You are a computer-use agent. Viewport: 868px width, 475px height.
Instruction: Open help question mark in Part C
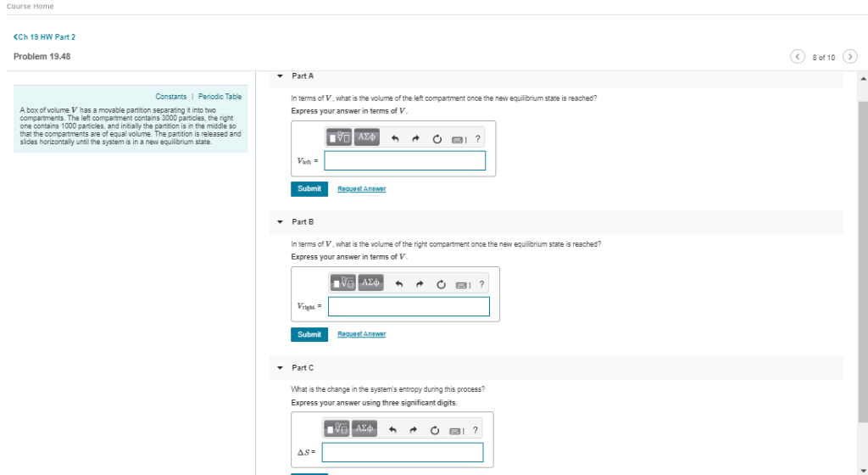click(x=476, y=430)
